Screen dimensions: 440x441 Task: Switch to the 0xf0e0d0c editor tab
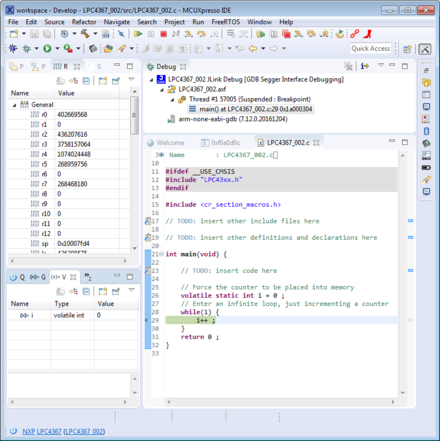tap(221, 143)
